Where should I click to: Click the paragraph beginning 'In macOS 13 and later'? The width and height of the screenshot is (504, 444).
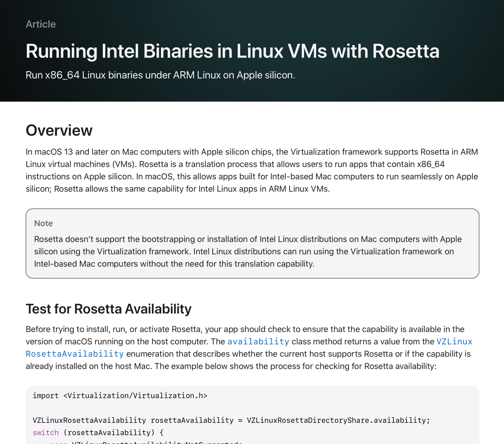(x=252, y=170)
